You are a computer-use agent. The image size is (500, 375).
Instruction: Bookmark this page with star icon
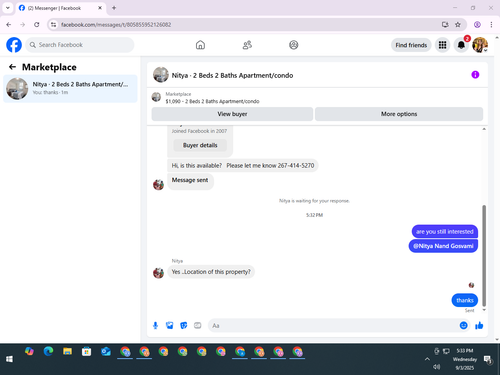point(458,25)
